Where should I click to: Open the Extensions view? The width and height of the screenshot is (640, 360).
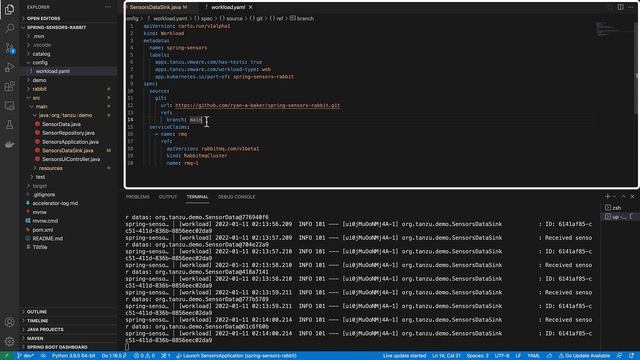(9, 86)
